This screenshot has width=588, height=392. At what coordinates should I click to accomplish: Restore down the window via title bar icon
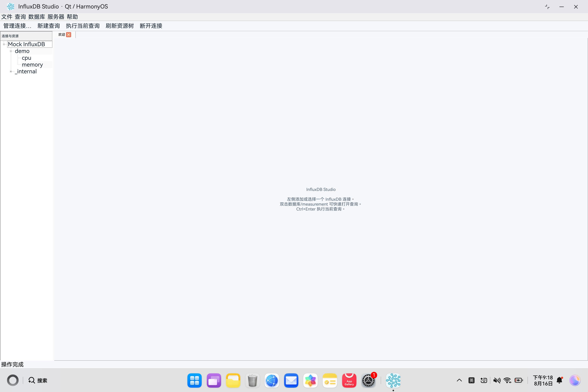(547, 7)
